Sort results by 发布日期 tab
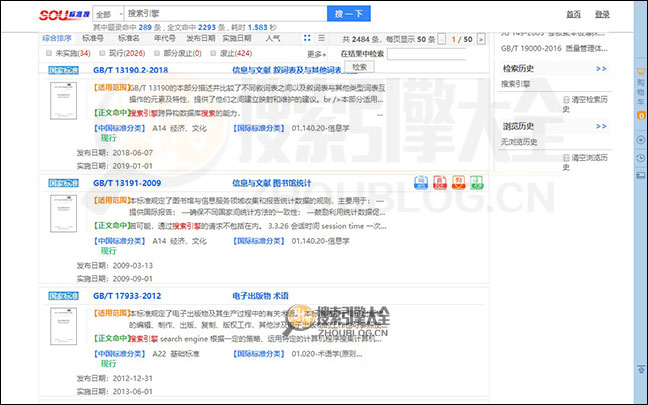 200,38
